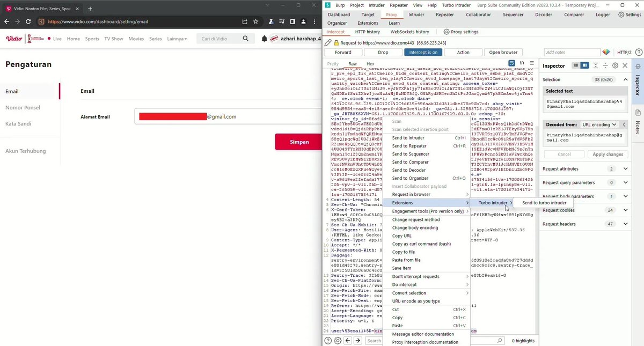The image size is (644, 346).
Task: Click Apply changes in Inspector
Action: click(x=608, y=154)
